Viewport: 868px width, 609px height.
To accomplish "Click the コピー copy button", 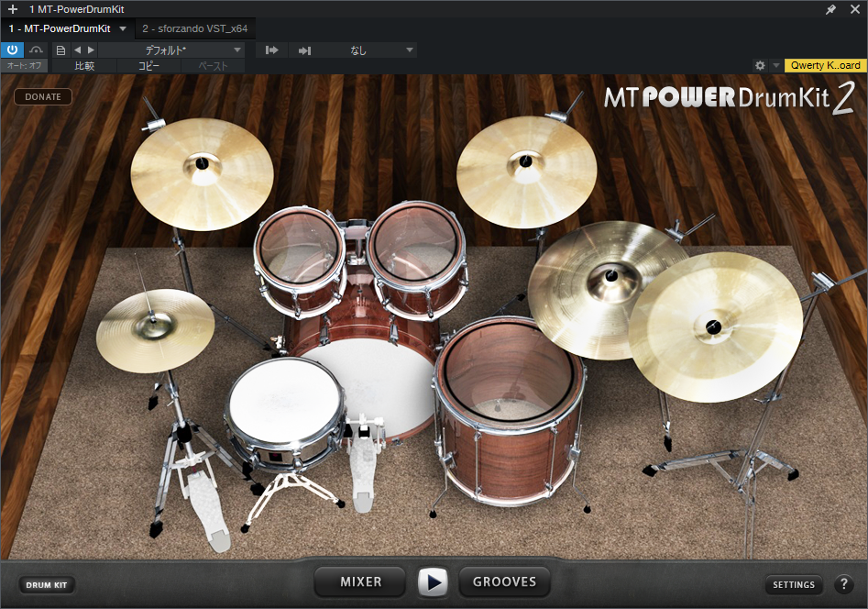I will [148, 65].
